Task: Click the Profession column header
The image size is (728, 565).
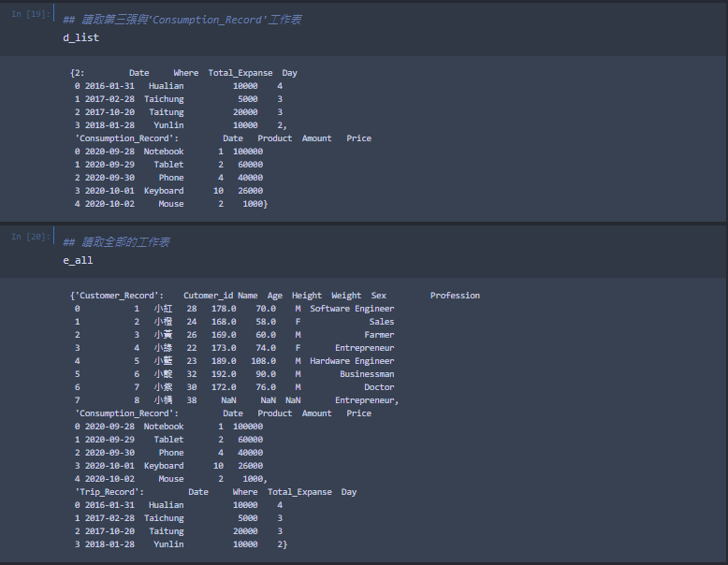Action: [455, 296]
